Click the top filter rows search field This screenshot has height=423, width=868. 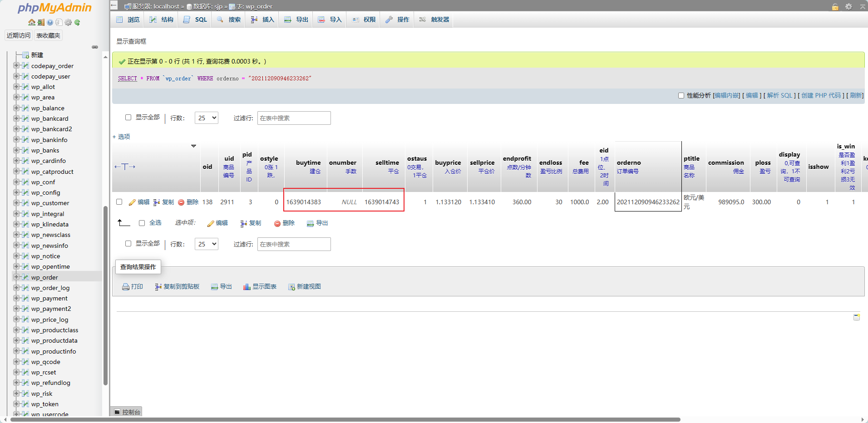[294, 118]
